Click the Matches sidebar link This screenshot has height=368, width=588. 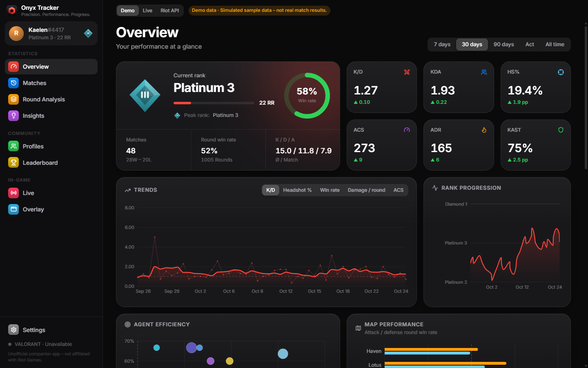(x=51, y=83)
